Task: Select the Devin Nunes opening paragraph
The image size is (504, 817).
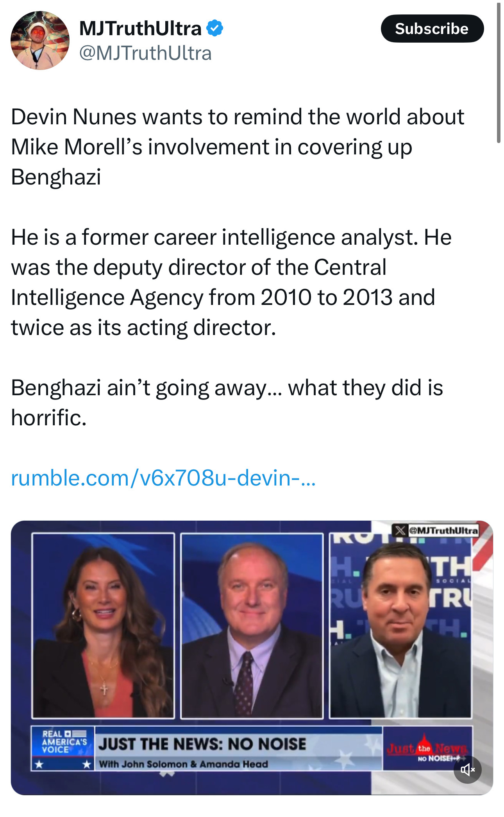Action: [x=238, y=147]
